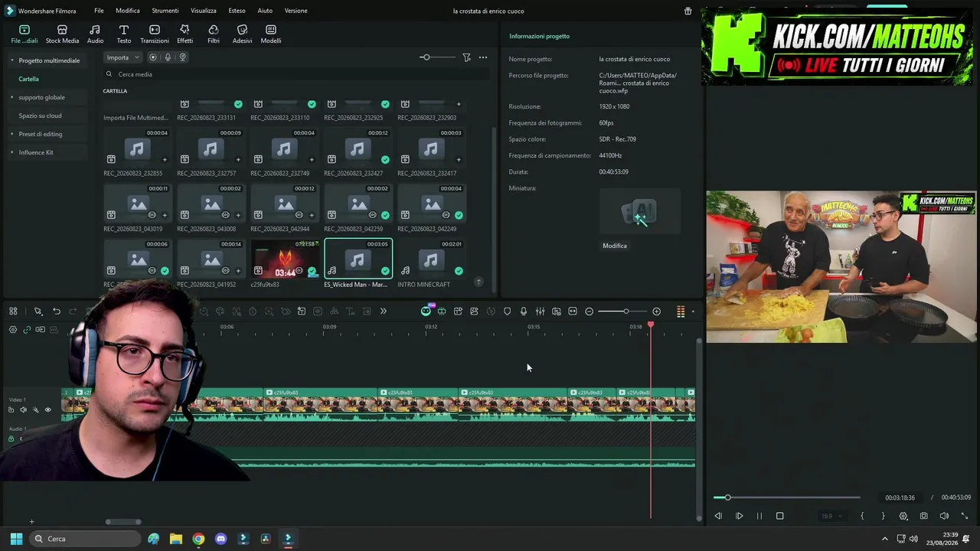Viewport: 980px width, 551px height.
Task: Toggle preview volume speaker icon
Action: (944, 516)
